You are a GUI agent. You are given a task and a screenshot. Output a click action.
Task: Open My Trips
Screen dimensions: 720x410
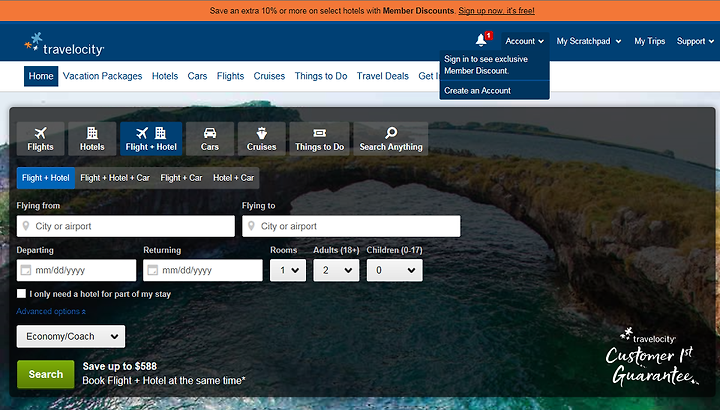[x=649, y=41]
